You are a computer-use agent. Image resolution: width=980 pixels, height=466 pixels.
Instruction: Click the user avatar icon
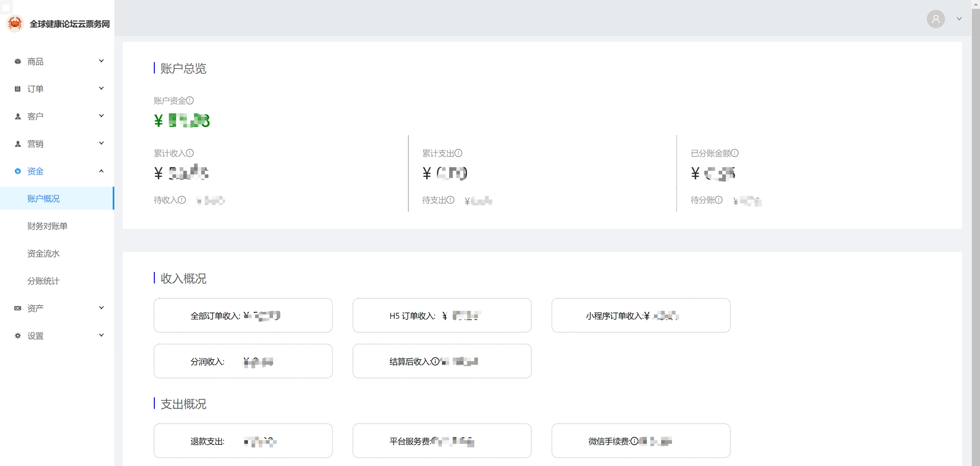(x=935, y=19)
